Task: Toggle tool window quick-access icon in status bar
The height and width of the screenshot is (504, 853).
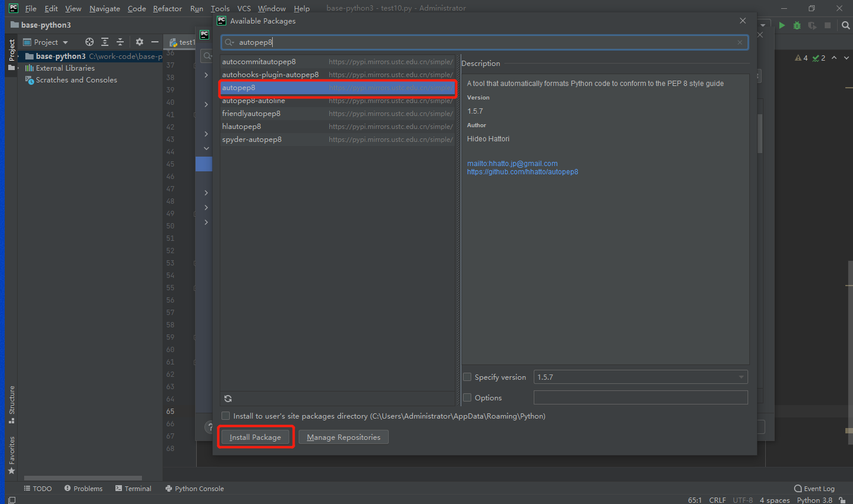Action: tap(12, 500)
